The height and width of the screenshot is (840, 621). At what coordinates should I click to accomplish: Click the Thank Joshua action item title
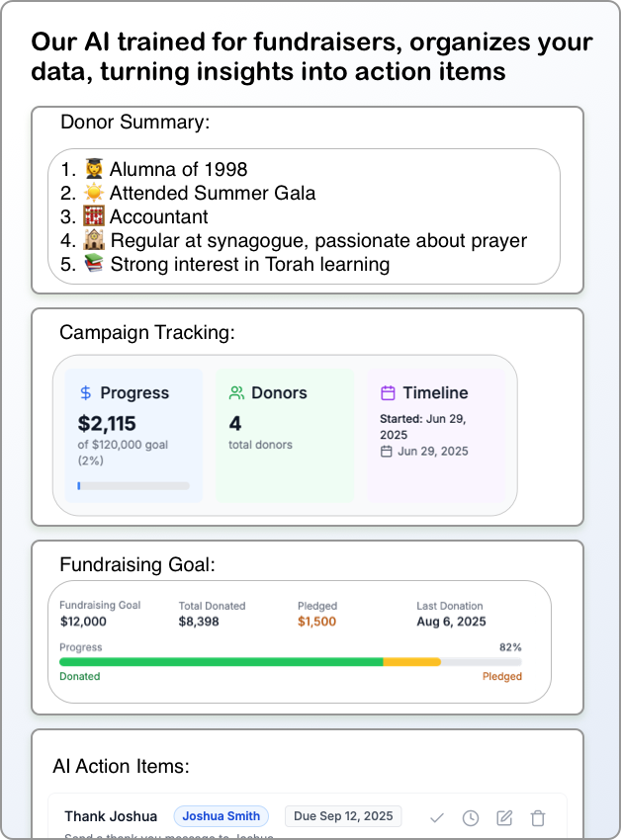click(111, 816)
